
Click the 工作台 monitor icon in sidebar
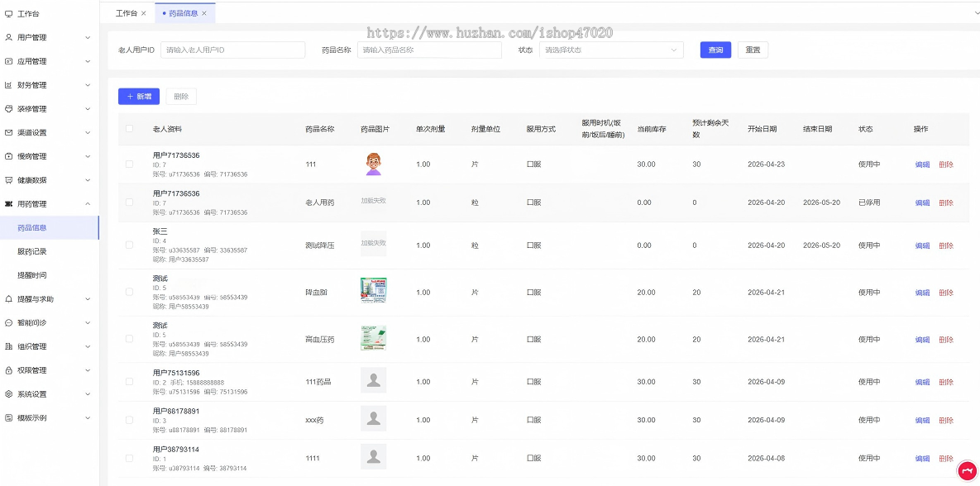pos(9,14)
